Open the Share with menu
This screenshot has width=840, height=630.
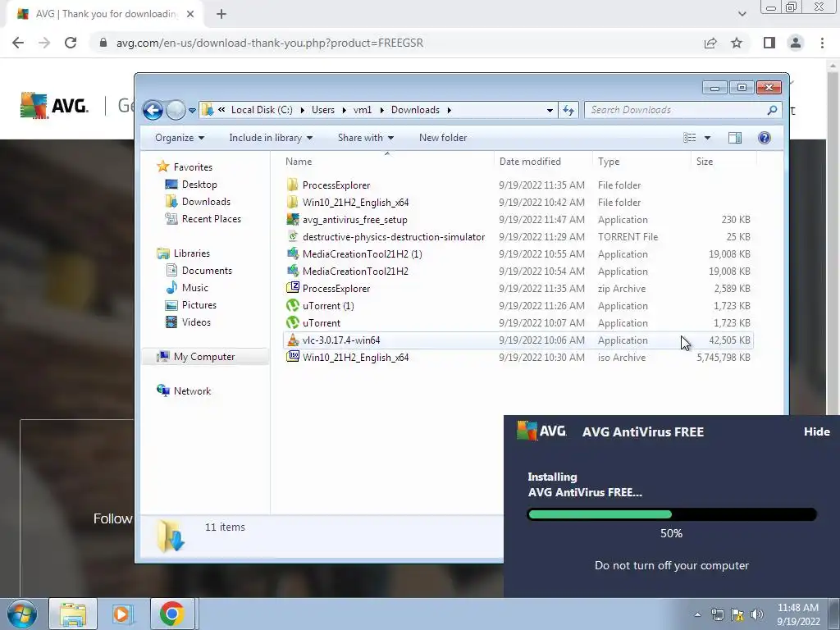click(365, 138)
